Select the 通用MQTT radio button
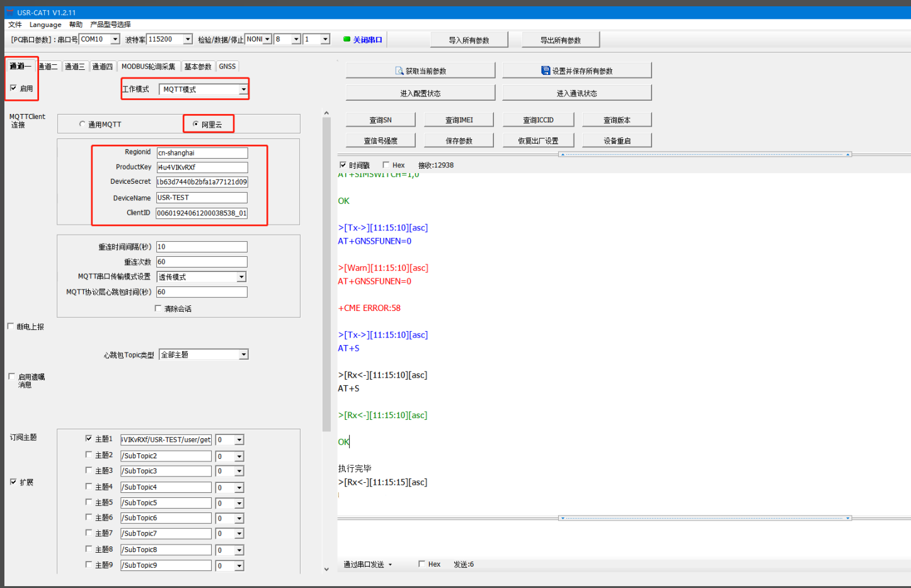 click(82, 124)
